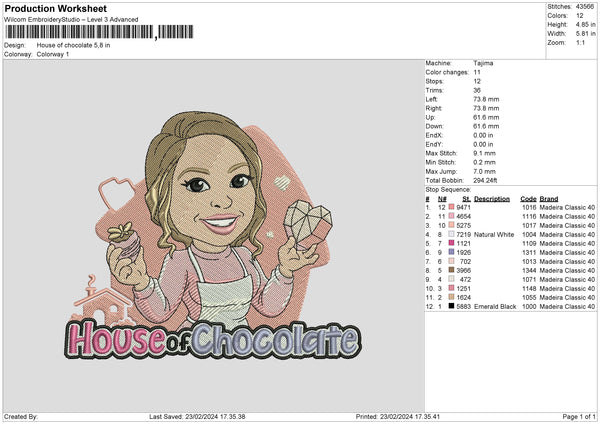Viewport: 600px width, 424px height.
Task: Click 'Page 1 of 1' footer text
Action: 579,416
